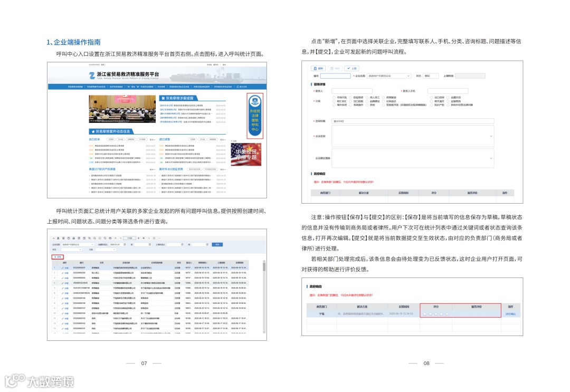Go to the previous page arrow
The height and width of the screenshot is (392, 570).
pos(121,238)
